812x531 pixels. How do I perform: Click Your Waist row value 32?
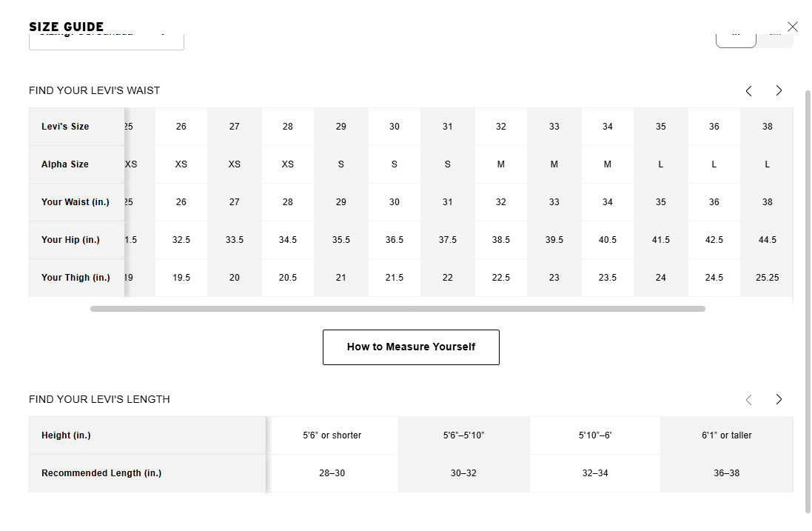coord(501,202)
